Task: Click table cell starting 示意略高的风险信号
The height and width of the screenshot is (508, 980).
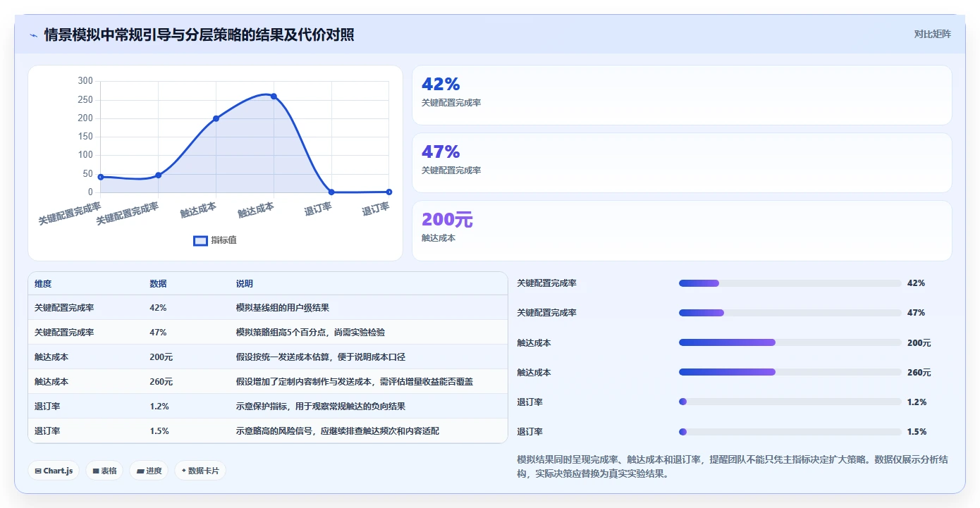Action: 337,431
